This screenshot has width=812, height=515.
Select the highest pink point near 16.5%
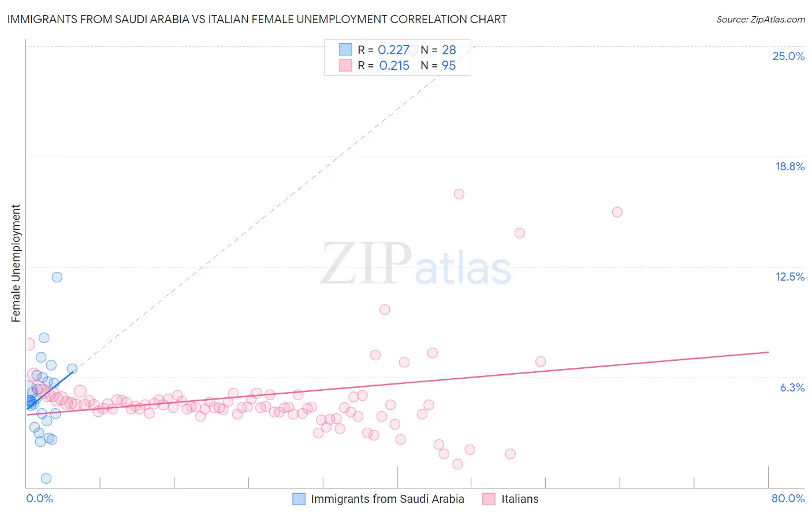[x=459, y=194]
